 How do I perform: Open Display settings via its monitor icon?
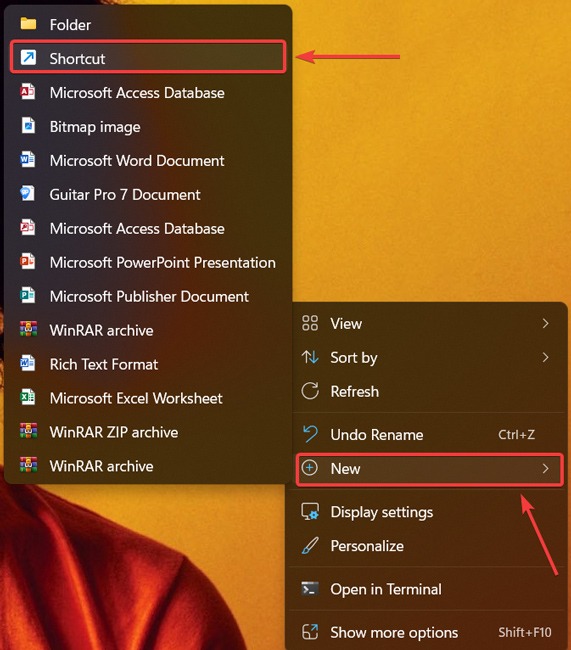(310, 512)
